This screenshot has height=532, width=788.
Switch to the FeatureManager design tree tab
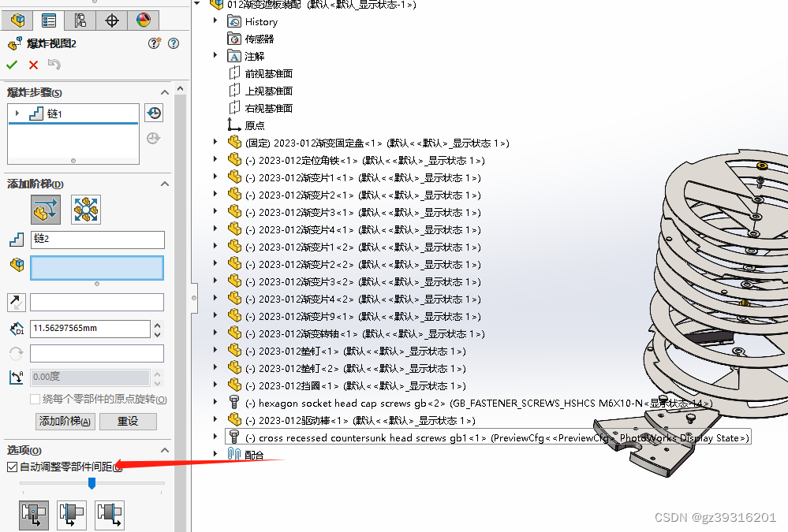point(17,20)
